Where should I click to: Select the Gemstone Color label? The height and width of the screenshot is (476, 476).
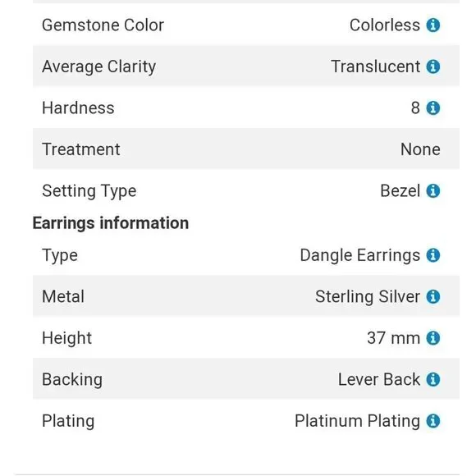coord(103,25)
